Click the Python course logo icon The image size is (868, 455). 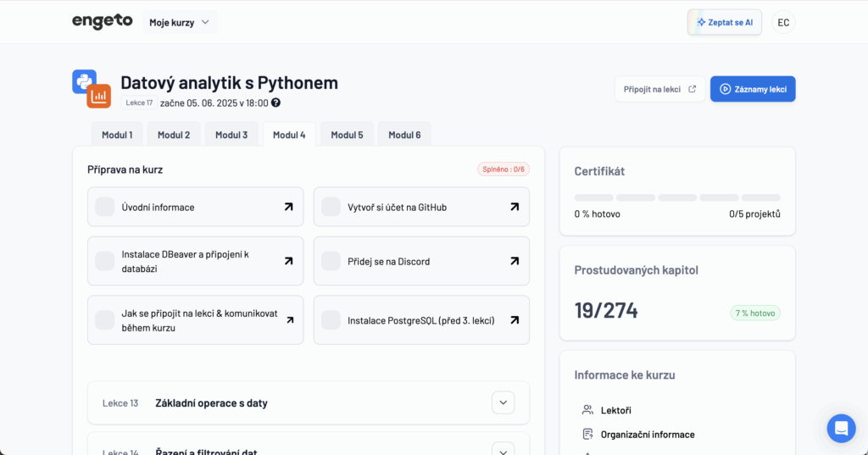pyautogui.click(x=84, y=82)
